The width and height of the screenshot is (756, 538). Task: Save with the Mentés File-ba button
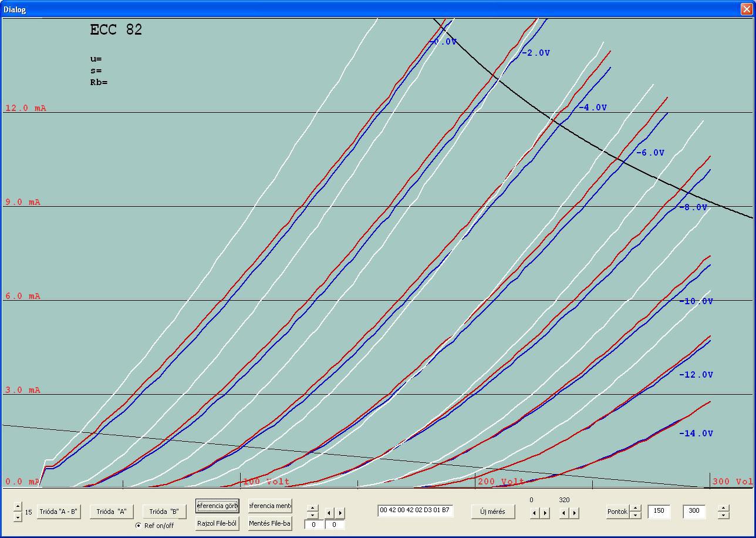[x=270, y=523]
